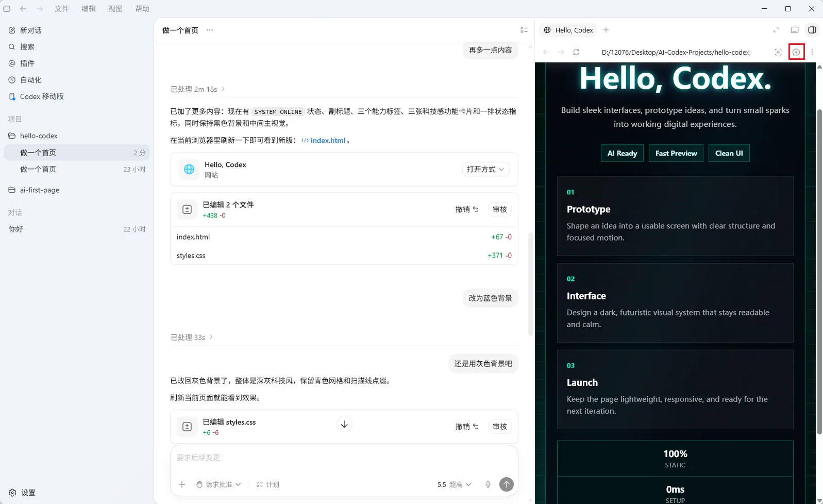This screenshot has height=504, width=823.
Task: Go back with the title bar arrow
Action: (23, 9)
